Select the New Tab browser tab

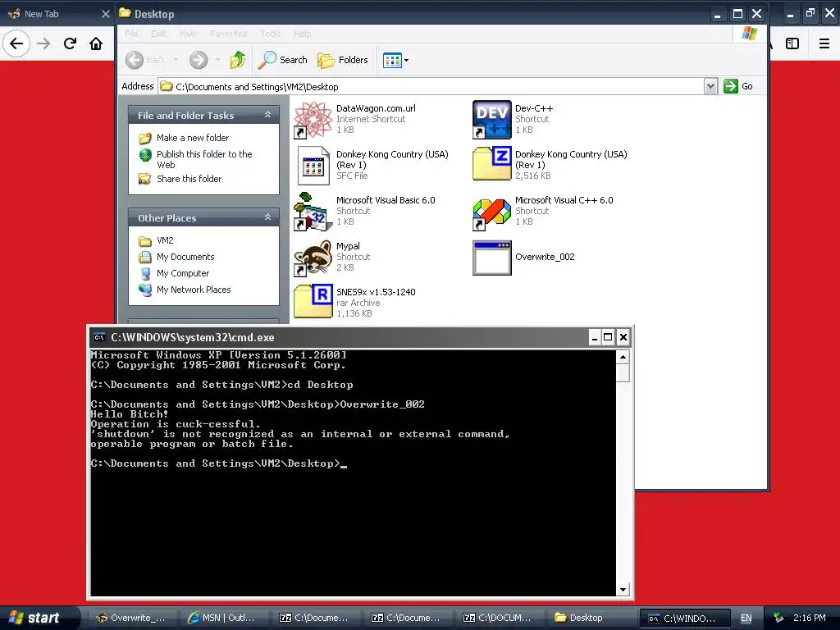58,14
